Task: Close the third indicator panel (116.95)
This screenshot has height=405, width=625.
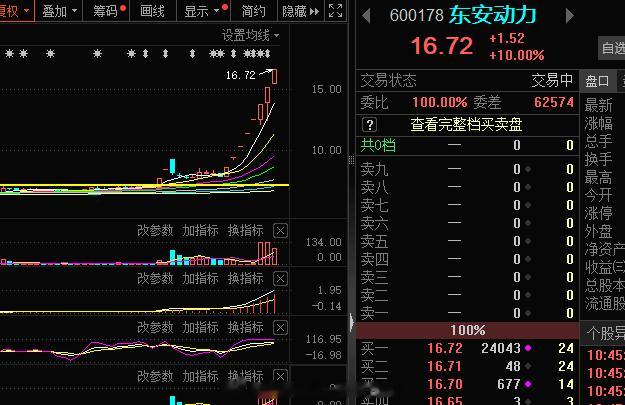Action: [x=280, y=328]
